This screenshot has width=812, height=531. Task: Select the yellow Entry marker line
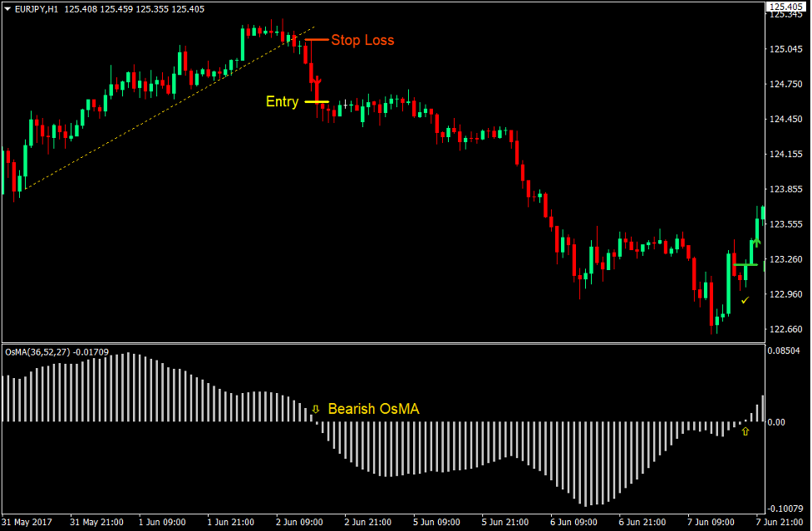click(318, 101)
